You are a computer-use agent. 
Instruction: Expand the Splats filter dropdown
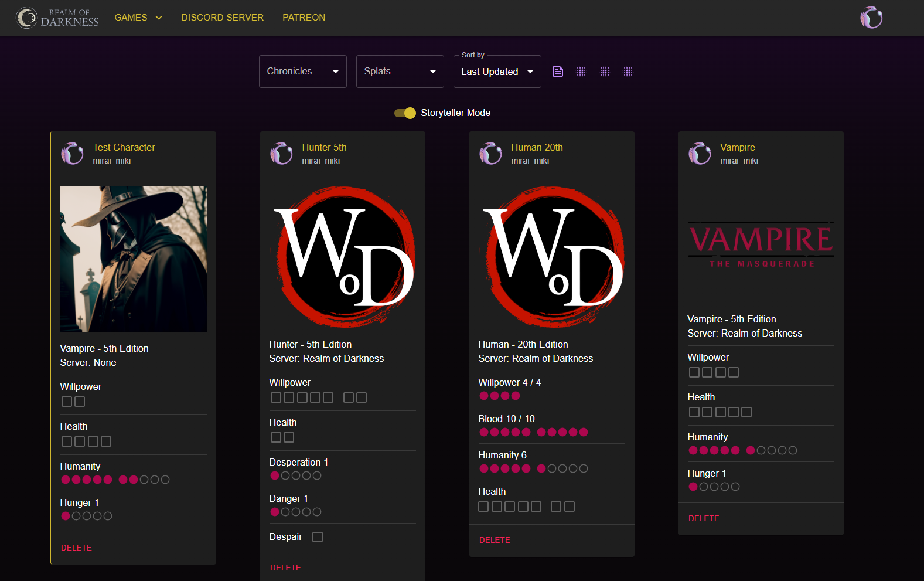[x=400, y=72]
